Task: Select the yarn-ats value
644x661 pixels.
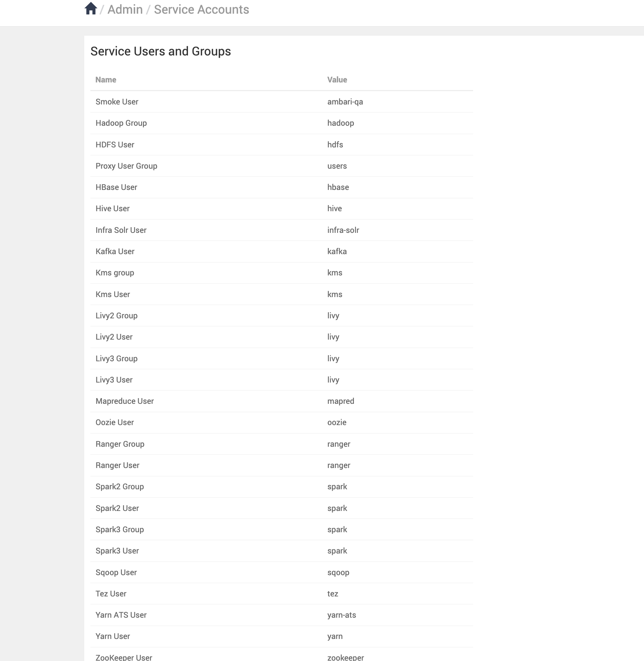Action: click(x=342, y=615)
